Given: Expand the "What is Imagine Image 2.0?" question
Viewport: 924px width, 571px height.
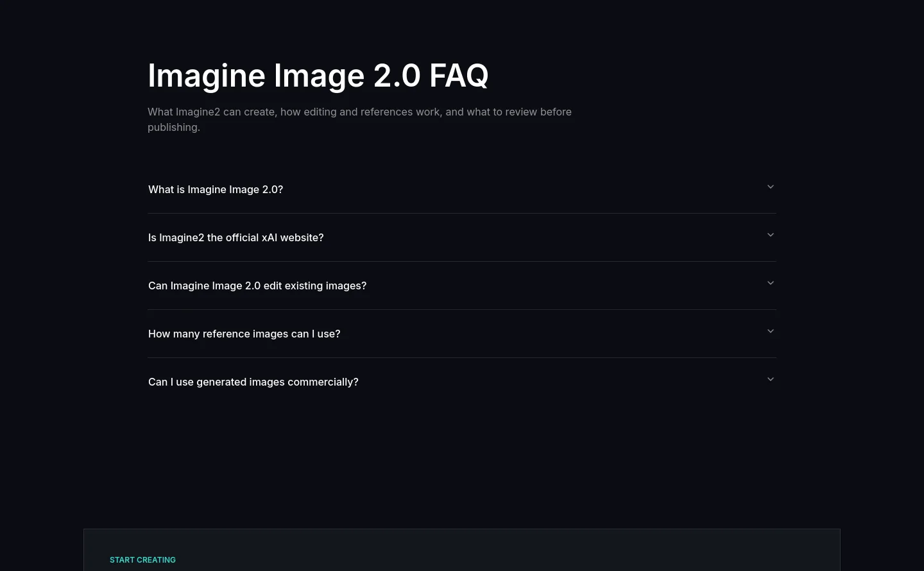Looking at the screenshot, I should (462, 189).
